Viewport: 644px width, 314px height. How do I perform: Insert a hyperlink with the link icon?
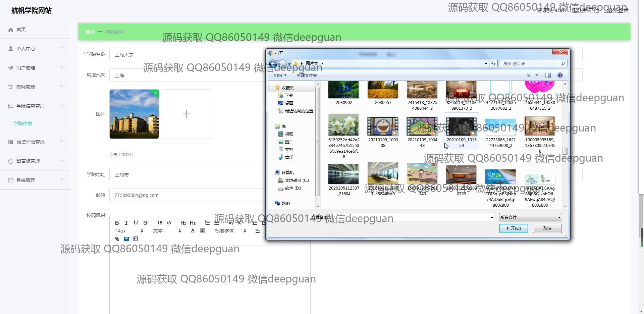point(117,239)
